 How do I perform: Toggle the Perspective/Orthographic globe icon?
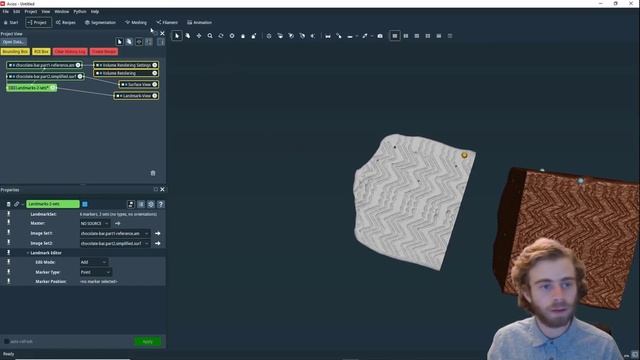269,36
